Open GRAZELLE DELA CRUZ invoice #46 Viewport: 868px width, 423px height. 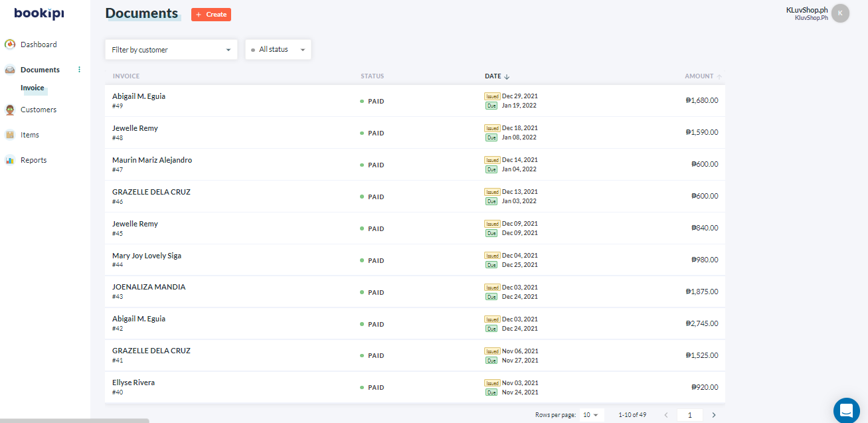(415, 197)
